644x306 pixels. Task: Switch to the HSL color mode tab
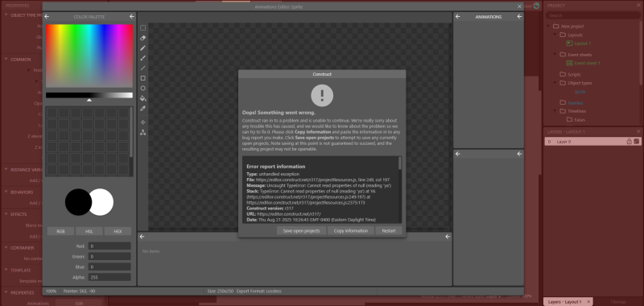click(x=89, y=231)
